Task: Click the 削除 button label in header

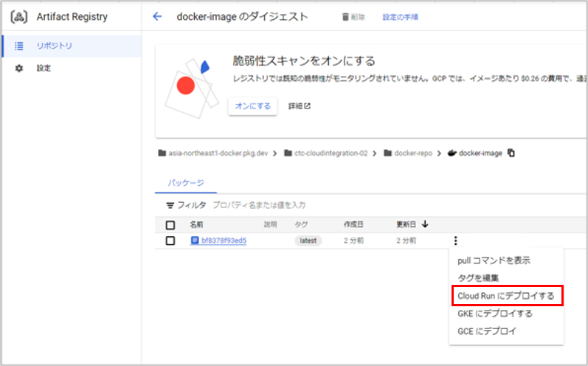Action: coord(358,17)
